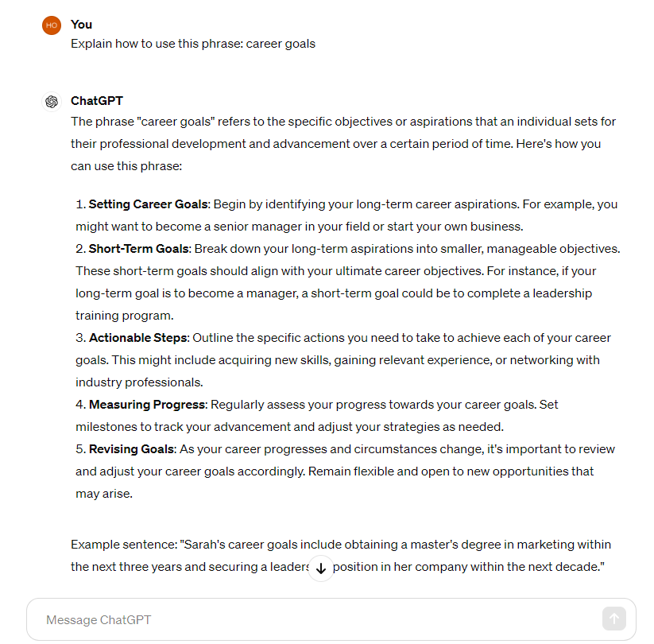Click the bold "Actionable Steps" heading

coord(138,338)
